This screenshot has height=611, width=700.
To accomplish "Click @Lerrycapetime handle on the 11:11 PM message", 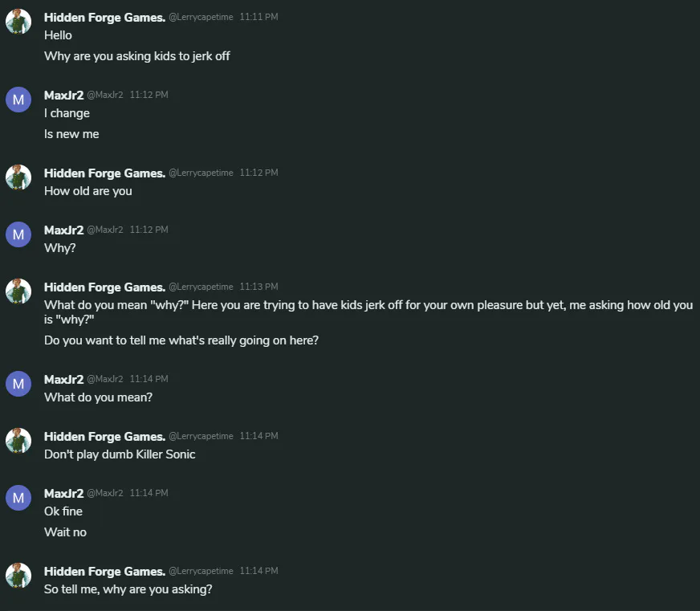I will 201,18.
